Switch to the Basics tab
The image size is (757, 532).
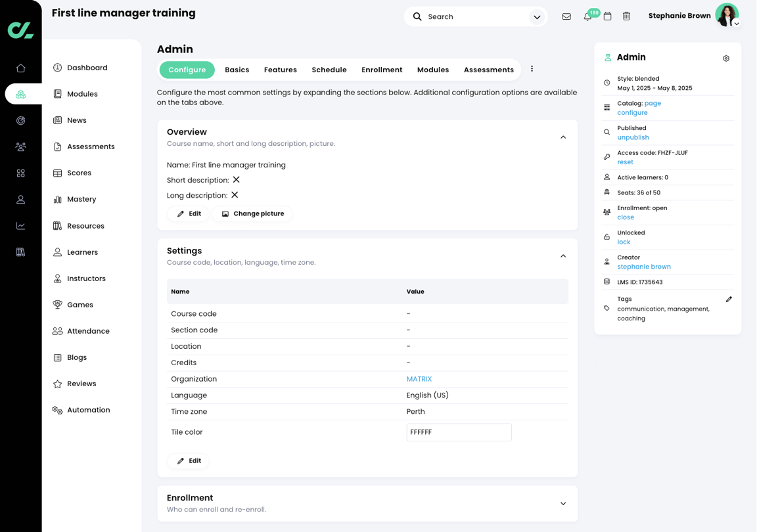click(x=237, y=70)
